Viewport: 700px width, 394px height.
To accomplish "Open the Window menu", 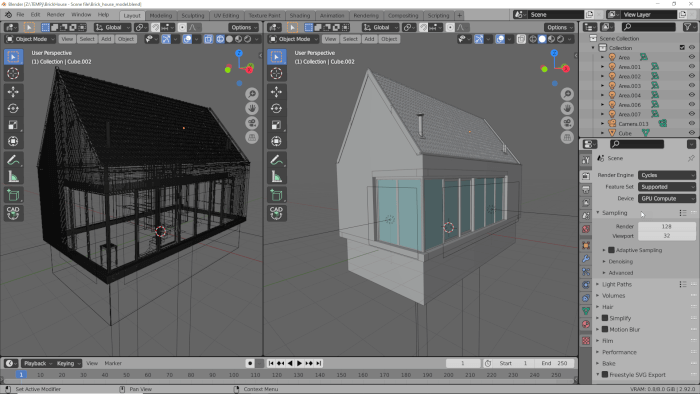I will coord(81,15).
